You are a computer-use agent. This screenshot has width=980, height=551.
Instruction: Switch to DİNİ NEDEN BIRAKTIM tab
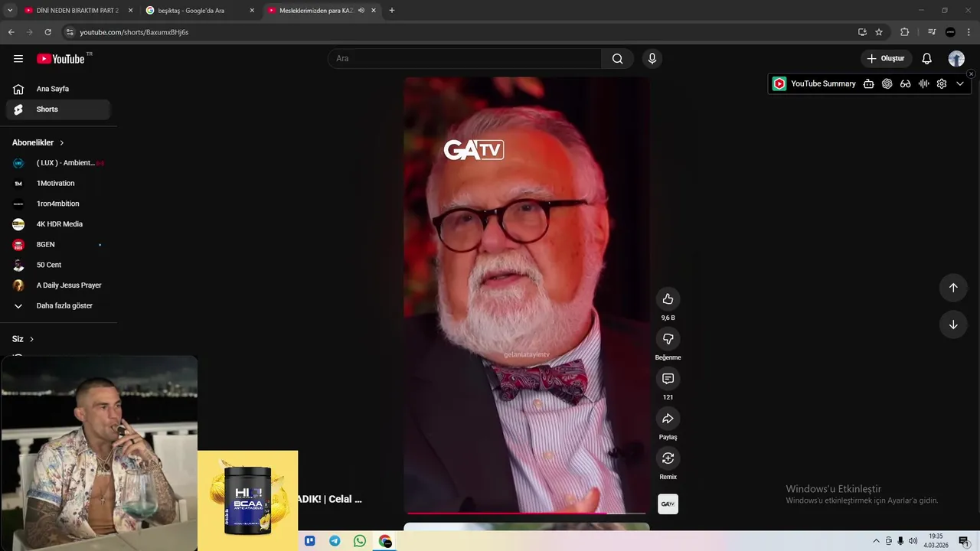[78, 11]
